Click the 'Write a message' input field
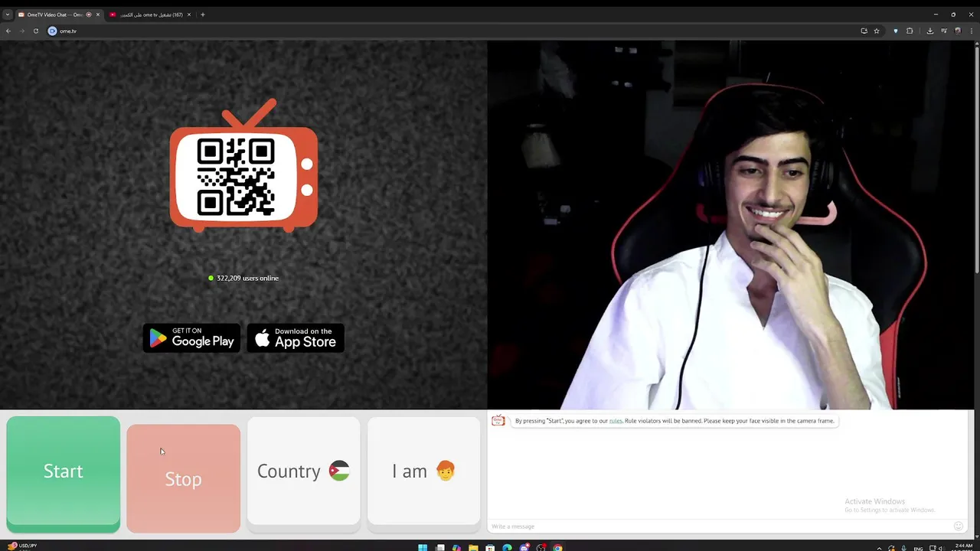This screenshot has width=980, height=551. (720, 527)
